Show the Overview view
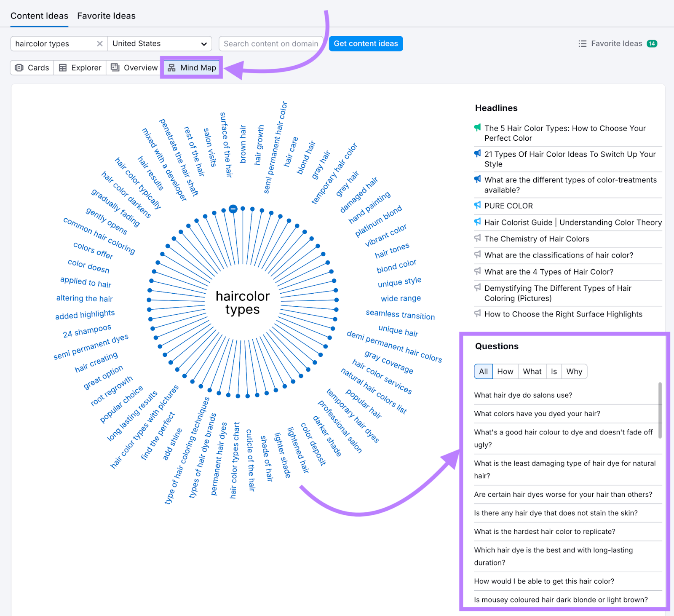Image resolution: width=674 pixels, height=616 pixels. [134, 68]
